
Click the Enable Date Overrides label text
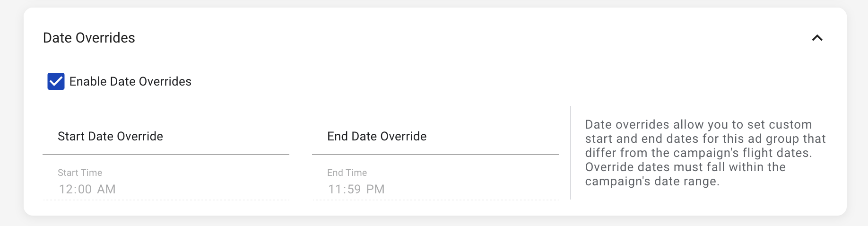point(130,81)
